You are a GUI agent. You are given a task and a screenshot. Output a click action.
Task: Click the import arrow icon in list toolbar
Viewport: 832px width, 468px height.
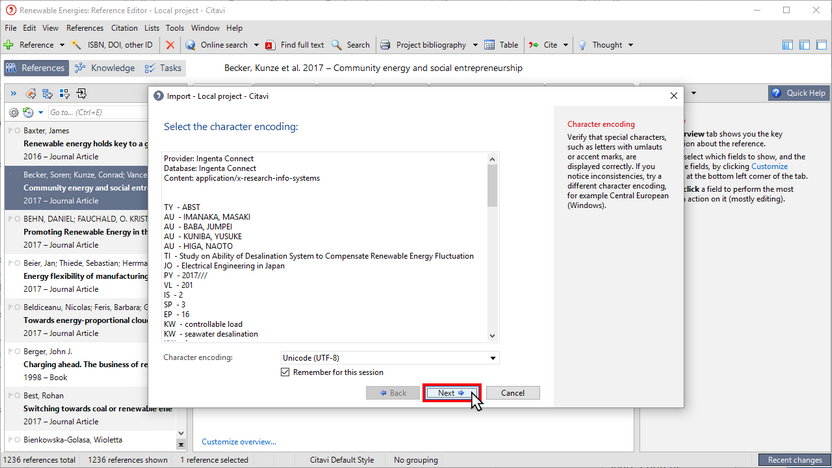[x=82, y=94]
